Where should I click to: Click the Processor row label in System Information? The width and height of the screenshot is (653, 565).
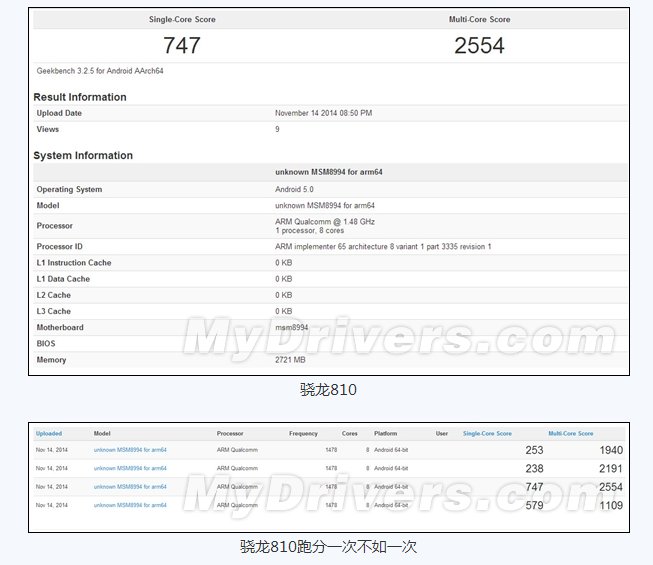[55, 226]
